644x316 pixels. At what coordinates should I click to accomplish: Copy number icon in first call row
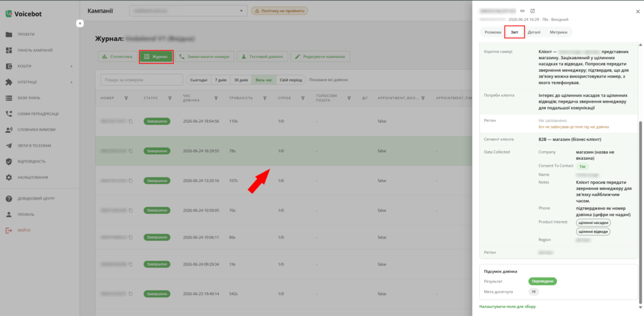[x=131, y=121]
